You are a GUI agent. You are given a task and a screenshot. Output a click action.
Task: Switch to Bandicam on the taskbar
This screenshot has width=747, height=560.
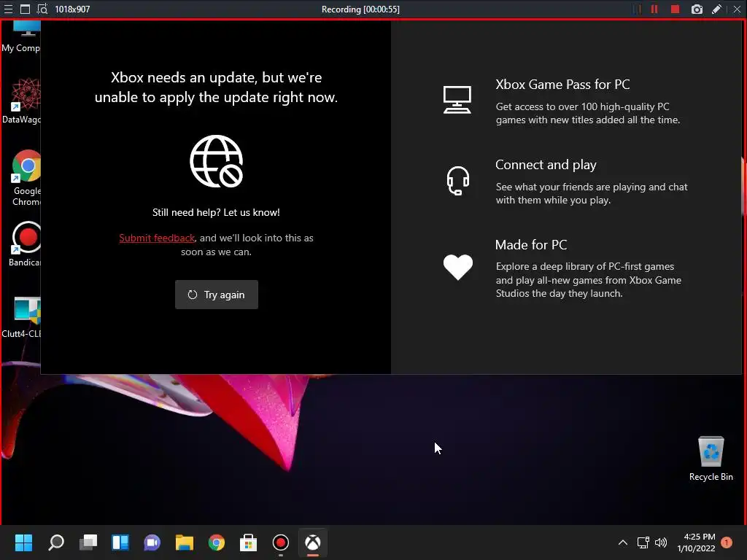(x=281, y=542)
